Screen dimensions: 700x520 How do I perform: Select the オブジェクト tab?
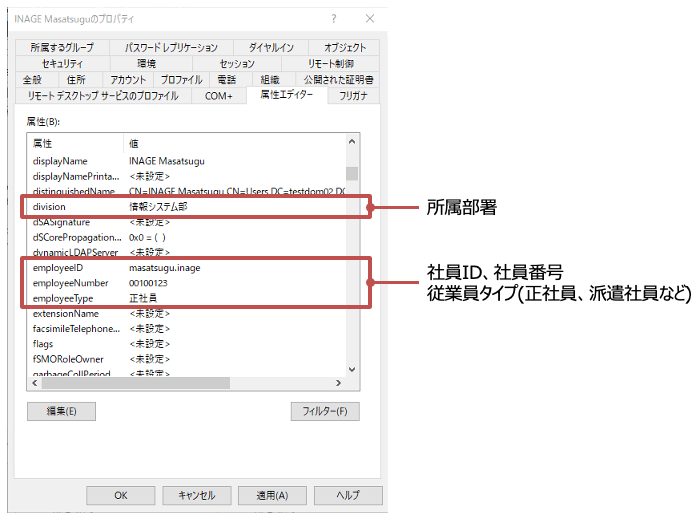tap(345, 47)
